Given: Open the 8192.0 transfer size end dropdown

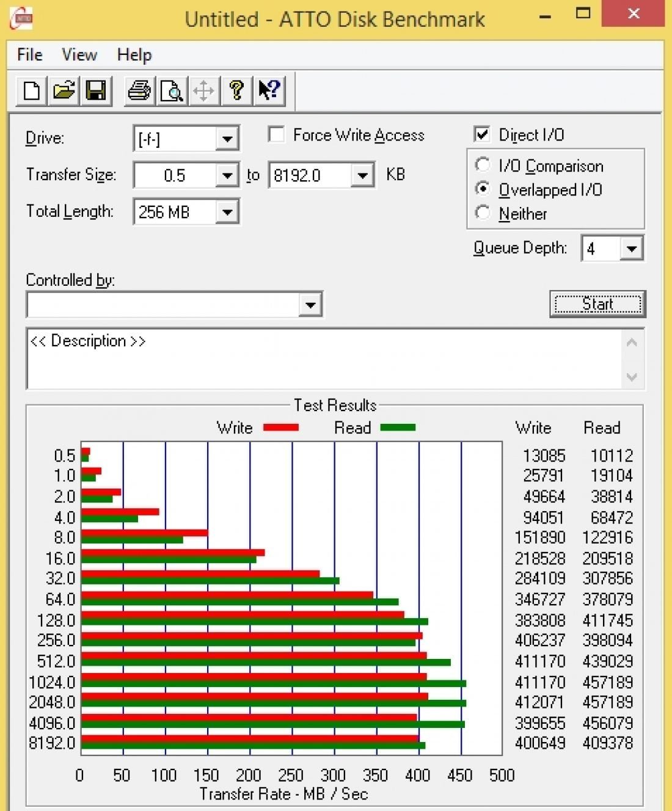Looking at the screenshot, I should click(363, 175).
